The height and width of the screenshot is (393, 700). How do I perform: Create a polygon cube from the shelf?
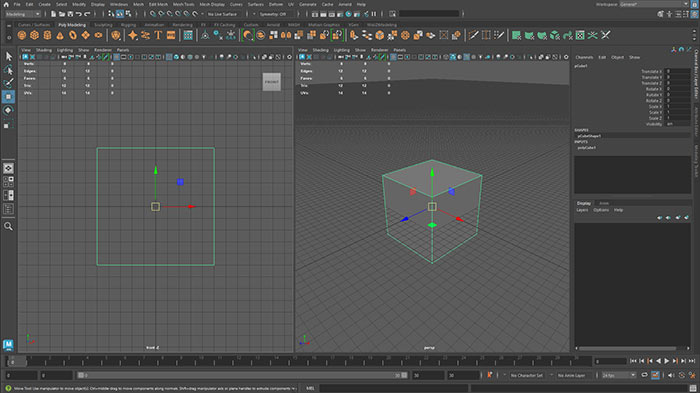(34, 35)
